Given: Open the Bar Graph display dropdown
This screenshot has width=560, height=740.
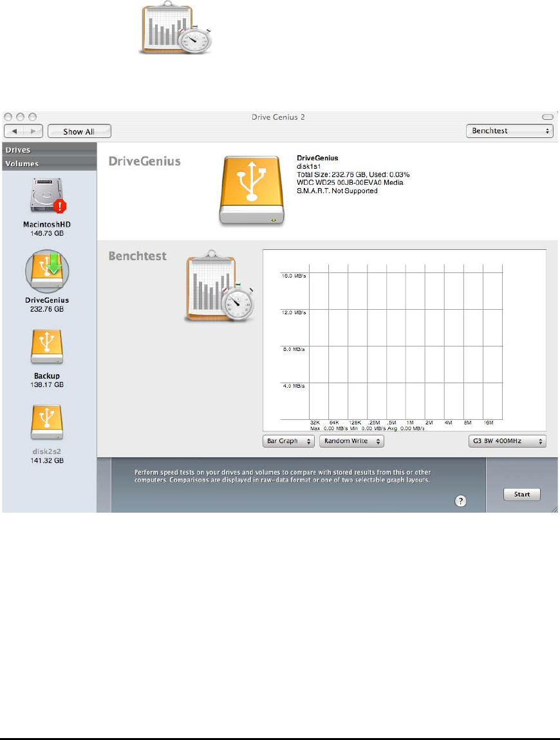Looking at the screenshot, I should point(288,441).
